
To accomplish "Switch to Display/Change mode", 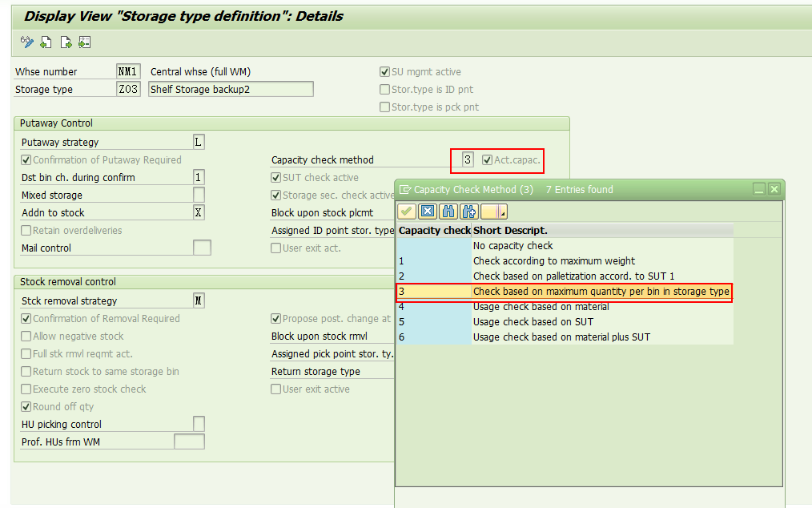I will pos(25,42).
